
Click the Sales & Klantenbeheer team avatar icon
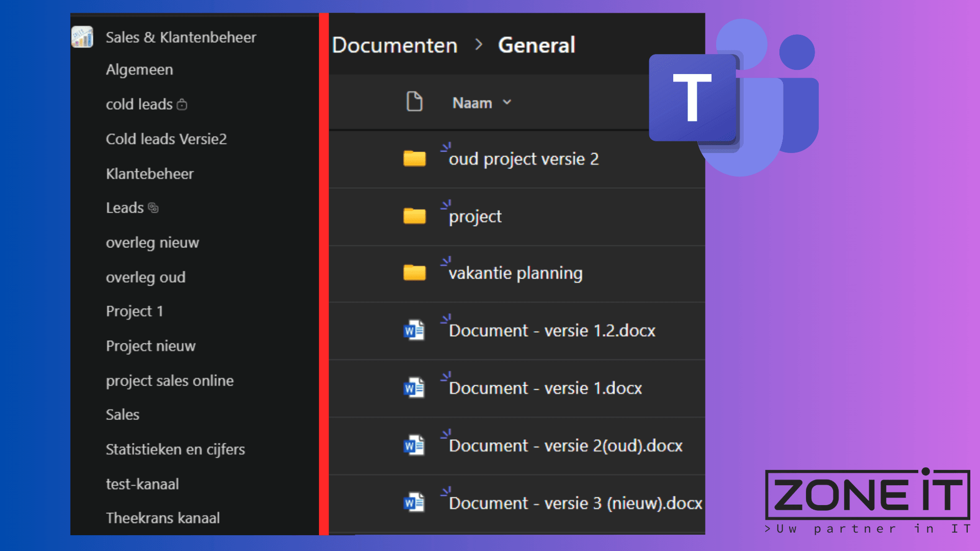coord(82,37)
